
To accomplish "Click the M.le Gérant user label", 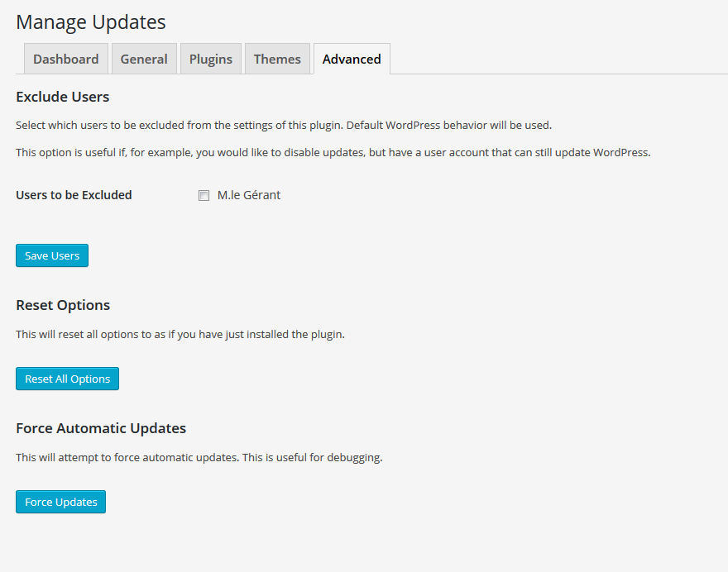I will 249,195.
